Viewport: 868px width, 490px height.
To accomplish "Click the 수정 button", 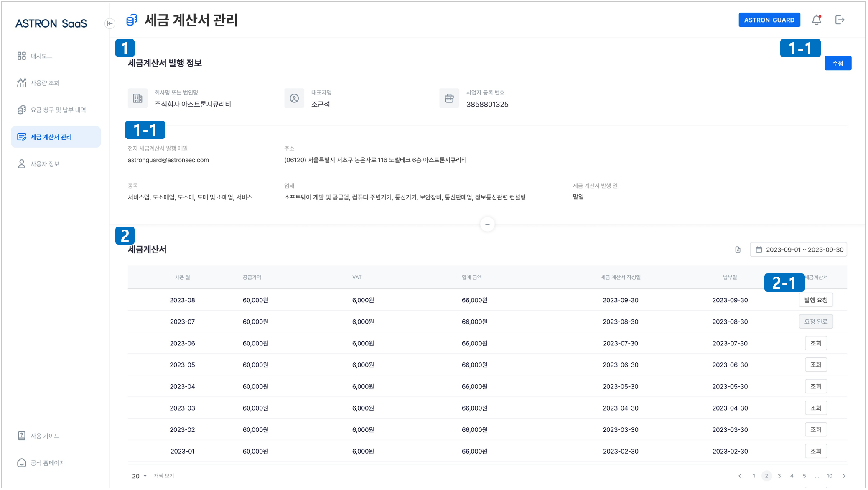I will point(837,64).
